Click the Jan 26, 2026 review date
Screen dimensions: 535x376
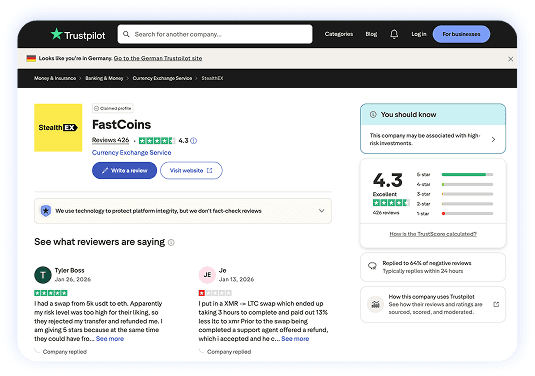pyautogui.click(x=73, y=279)
